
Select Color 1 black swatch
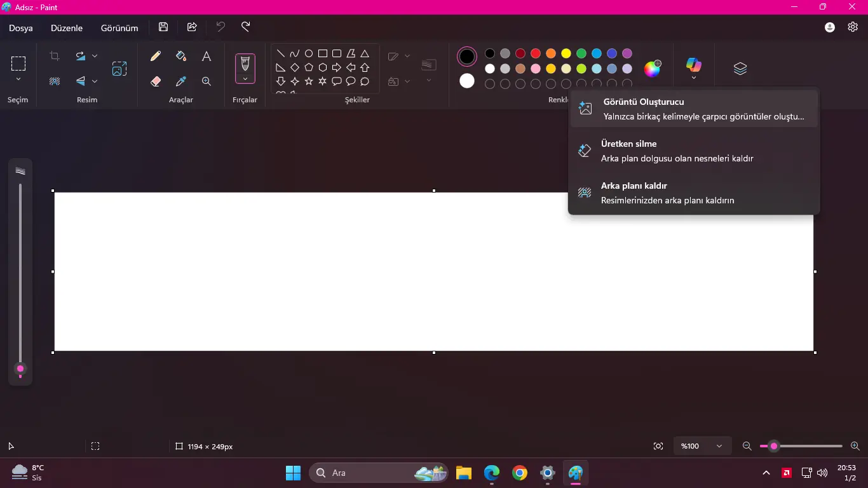(467, 57)
